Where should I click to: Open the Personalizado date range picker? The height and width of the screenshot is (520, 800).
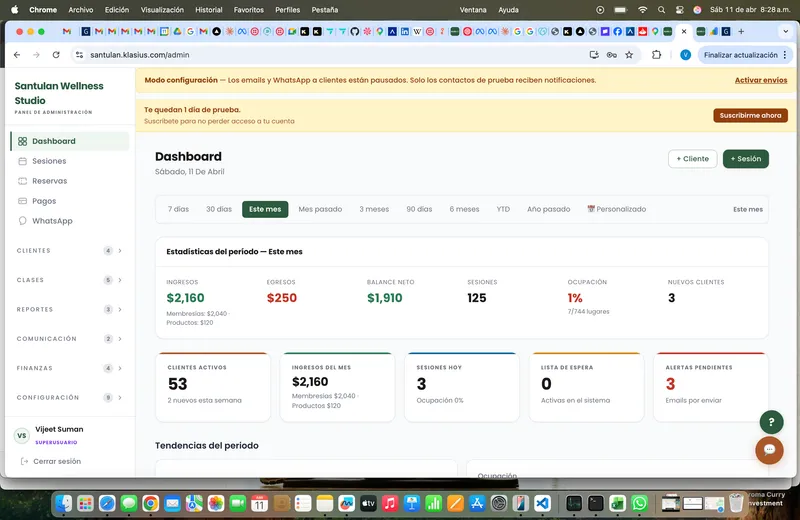616,209
